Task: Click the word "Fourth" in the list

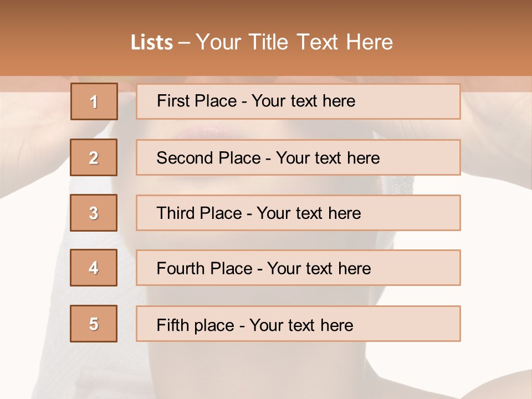Action: point(179,269)
